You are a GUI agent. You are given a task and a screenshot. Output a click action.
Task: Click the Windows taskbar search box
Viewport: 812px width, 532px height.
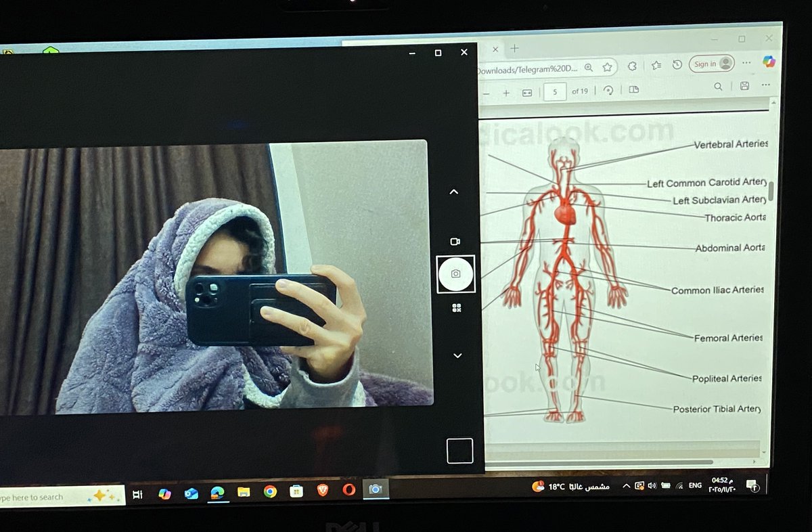tap(61, 497)
